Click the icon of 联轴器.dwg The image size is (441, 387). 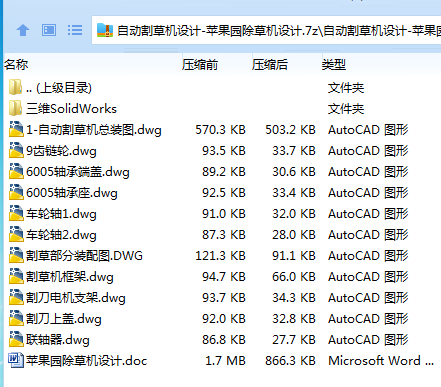tap(16, 339)
